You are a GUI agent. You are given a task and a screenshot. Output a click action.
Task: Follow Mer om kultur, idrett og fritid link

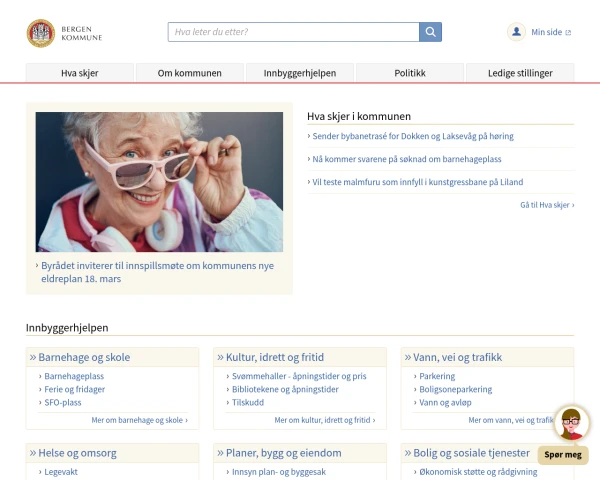pyautogui.click(x=325, y=420)
